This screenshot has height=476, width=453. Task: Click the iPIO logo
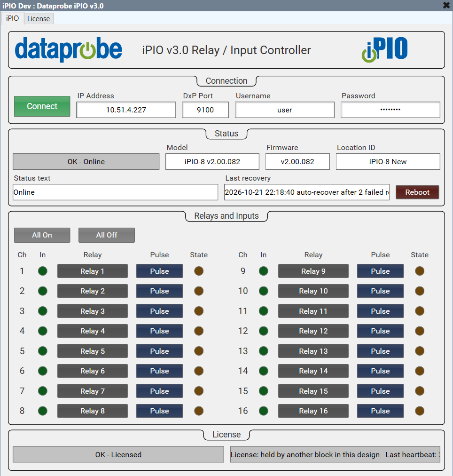click(x=384, y=49)
